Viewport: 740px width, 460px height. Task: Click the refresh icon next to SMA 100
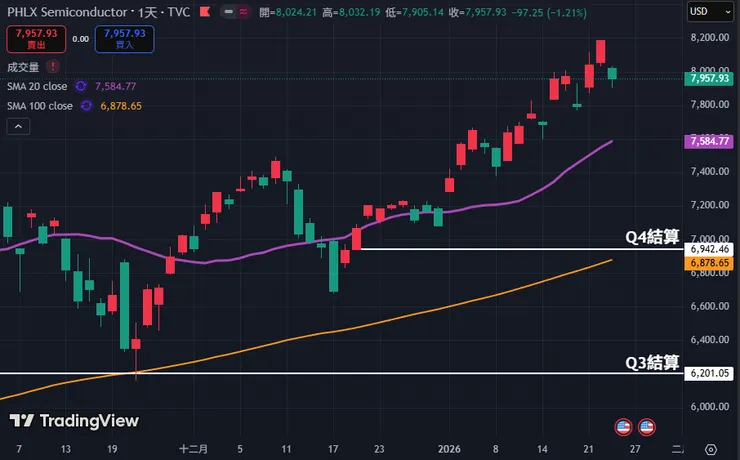tap(86, 106)
